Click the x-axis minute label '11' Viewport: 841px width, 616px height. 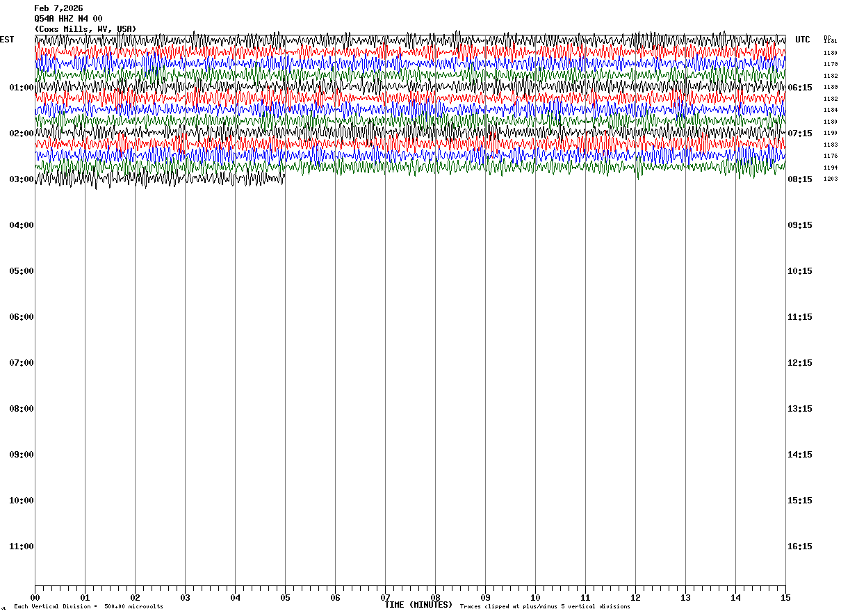pyautogui.click(x=585, y=597)
